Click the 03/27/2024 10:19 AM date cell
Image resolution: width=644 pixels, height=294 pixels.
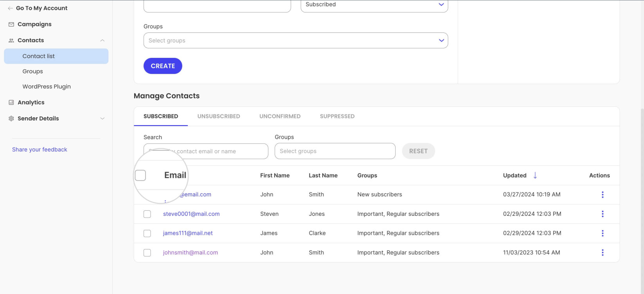click(x=532, y=194)
